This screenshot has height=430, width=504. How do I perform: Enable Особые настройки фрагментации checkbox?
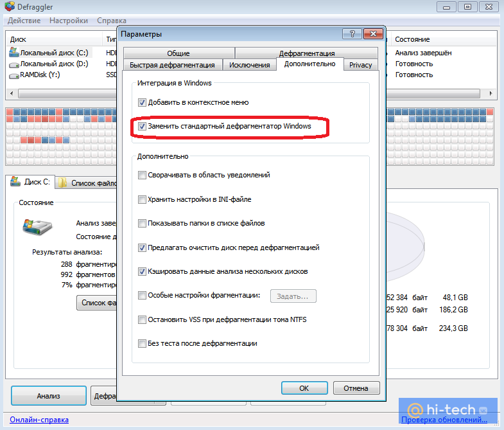coord(142,296)
